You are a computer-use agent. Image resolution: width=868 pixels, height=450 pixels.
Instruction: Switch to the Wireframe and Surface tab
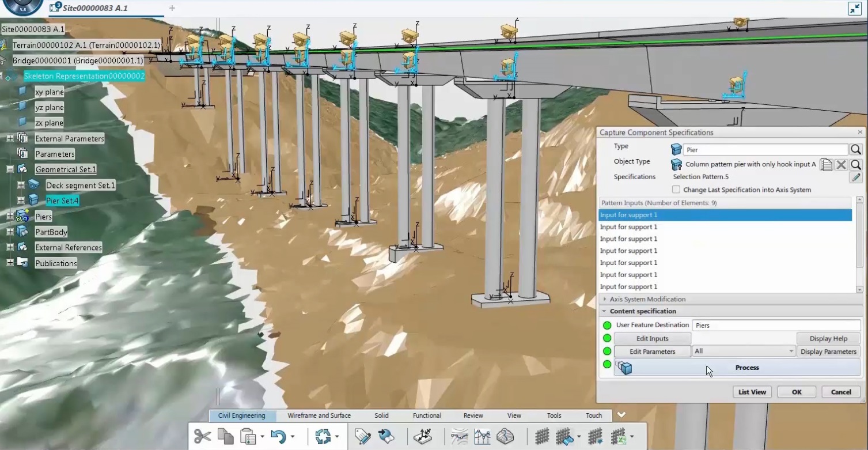[319, 415]
